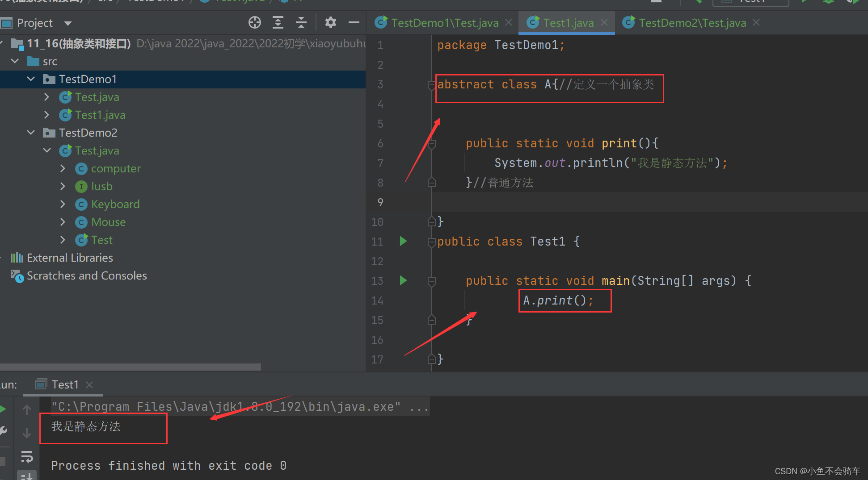
Task: Fold Test1 class at line 11
Action: click(x=431, y=242)
